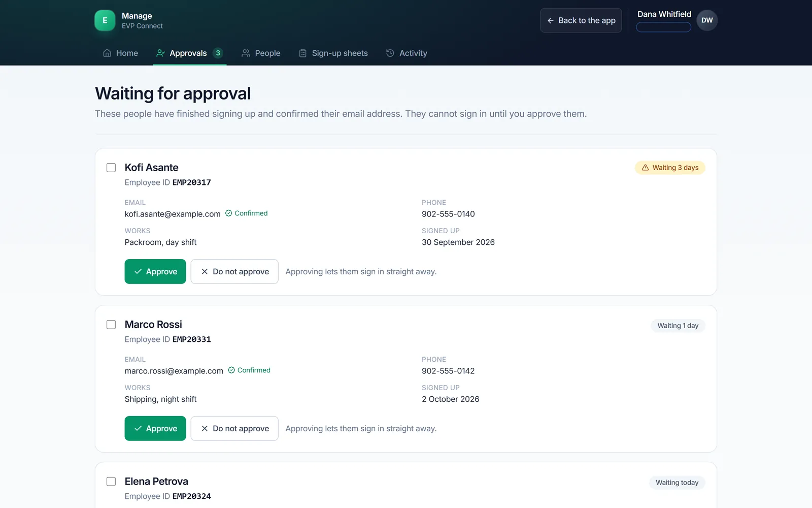Click the green EVP Connect logo
The width and height of the screenshot is (812, 508).
105,20
